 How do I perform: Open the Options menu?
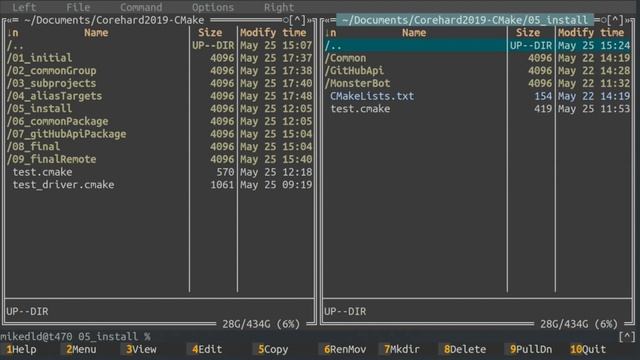pyautogui.click(x=213, y=7)
